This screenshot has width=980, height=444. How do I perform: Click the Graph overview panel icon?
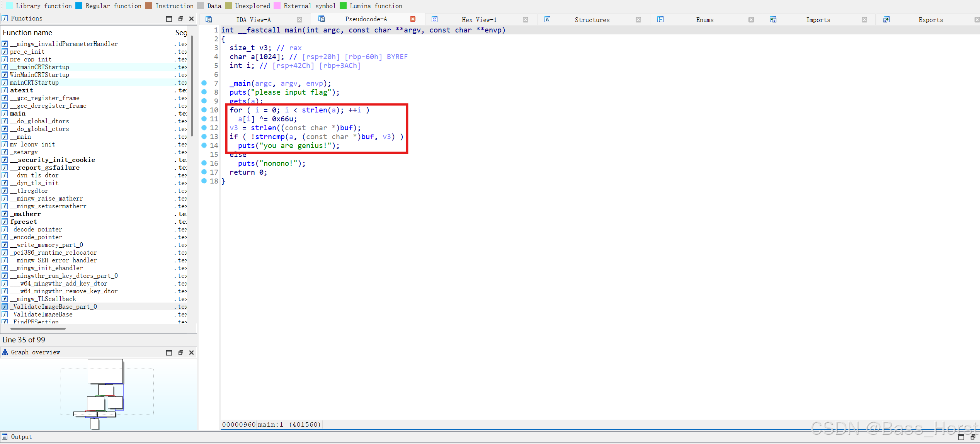click(5, 352)
